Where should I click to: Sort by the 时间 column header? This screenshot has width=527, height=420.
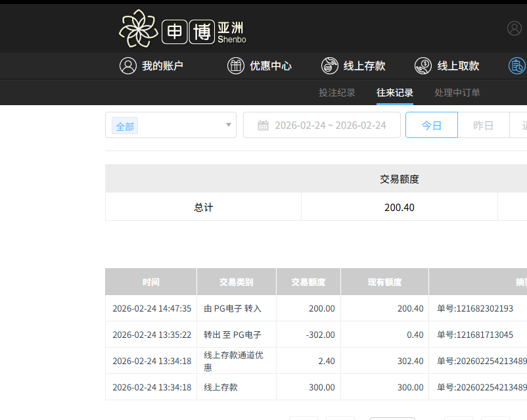point(151,282)
